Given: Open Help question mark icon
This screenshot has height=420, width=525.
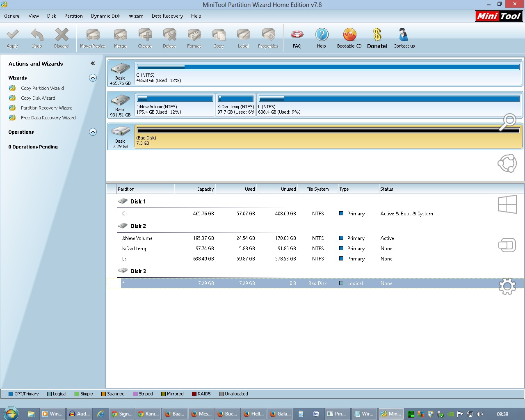Looking at the screenshot, I should [322, 34].
